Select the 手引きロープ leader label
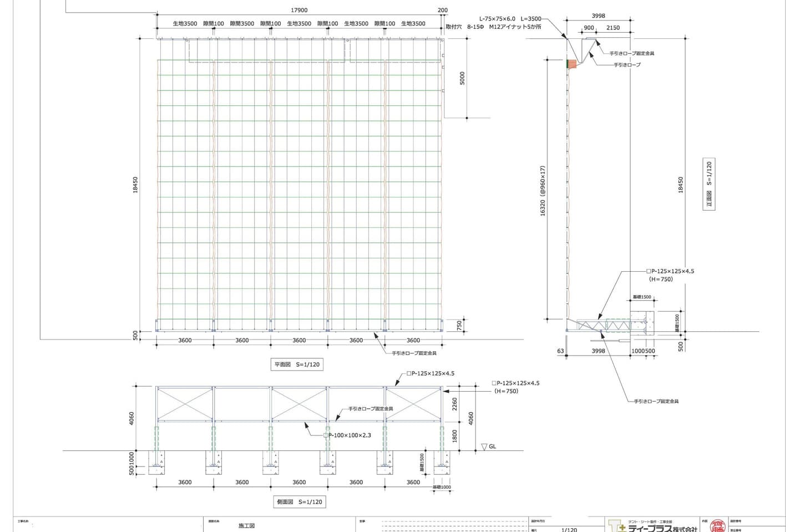Viewport: 799px width, 532px height. click(x=626, y=65)
